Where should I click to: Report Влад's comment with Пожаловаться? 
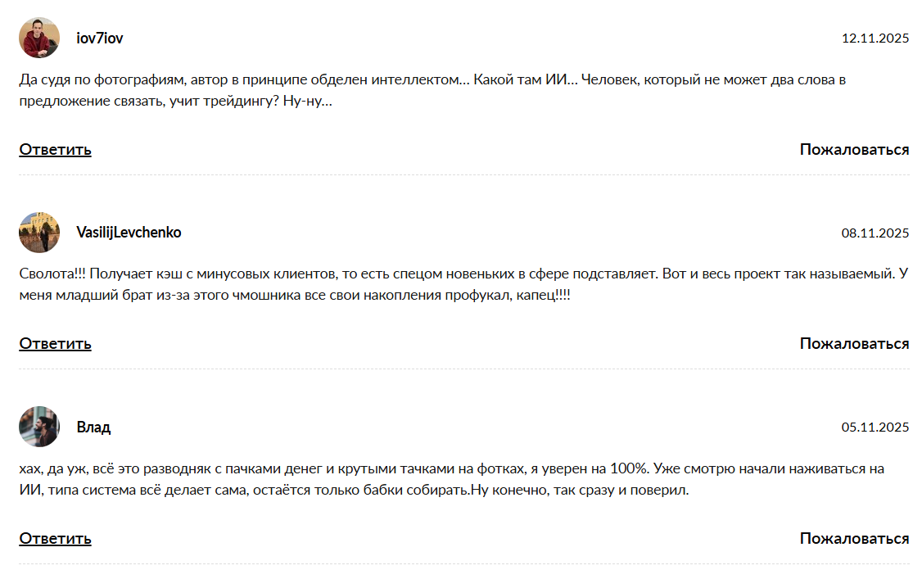click(854, 538)
